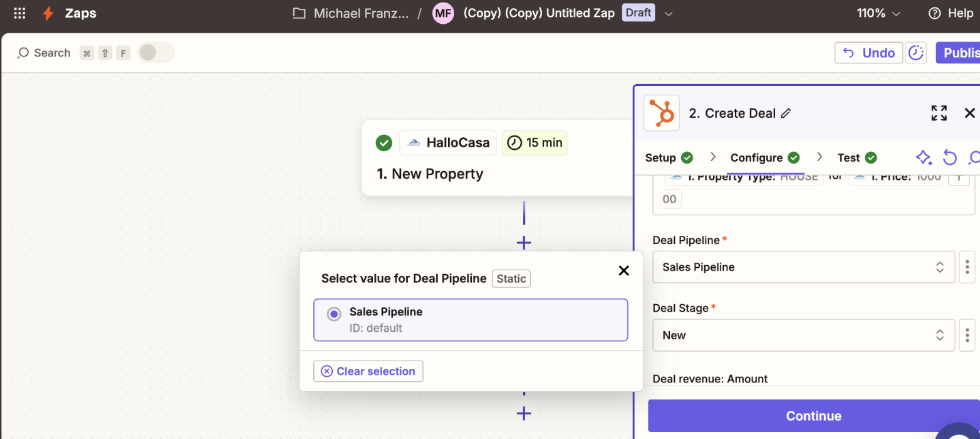Rename step via the pencil icon
The height and width of the screenshot is (439, 980).
[x=786, y=114]
